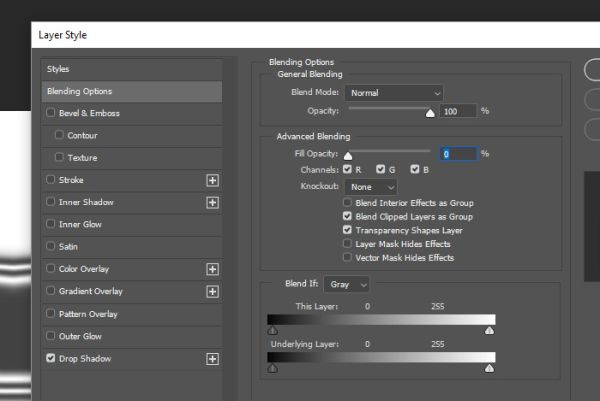Click Underlying Layer black point slider
600x401 pixels.
tap(272, 368)
